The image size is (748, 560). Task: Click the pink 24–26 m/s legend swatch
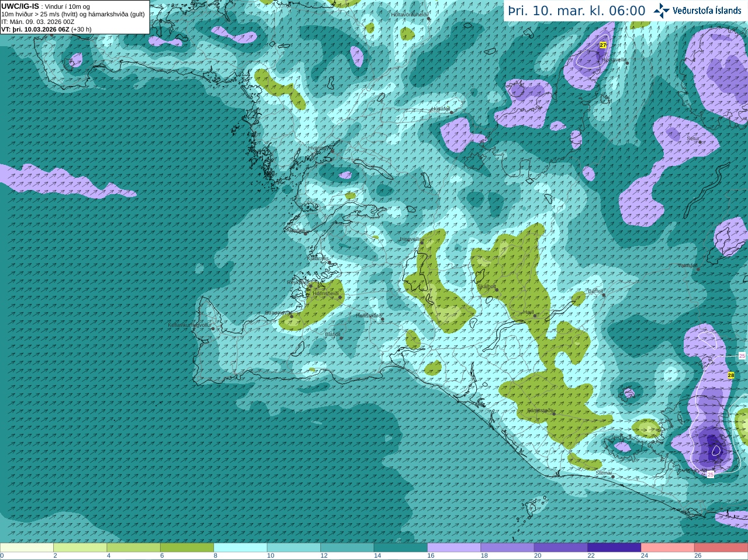click(x=668, y=548)
